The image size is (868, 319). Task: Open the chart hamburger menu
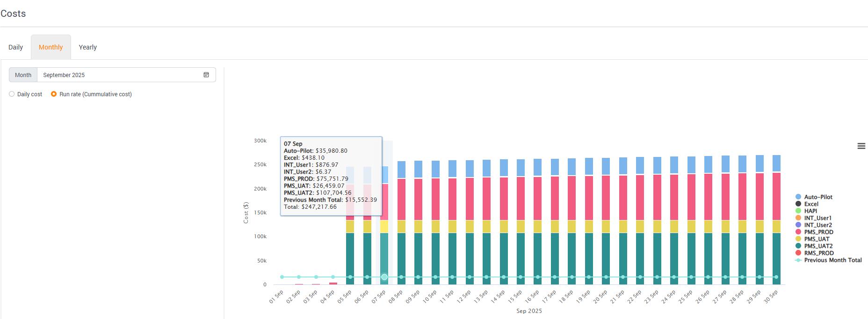(x=861, y=146)
